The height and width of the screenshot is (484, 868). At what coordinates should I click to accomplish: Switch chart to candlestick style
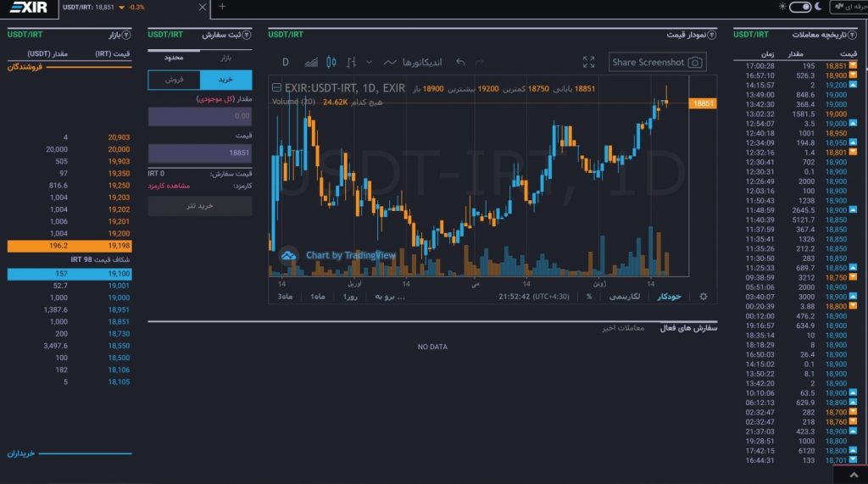[331, 62]
